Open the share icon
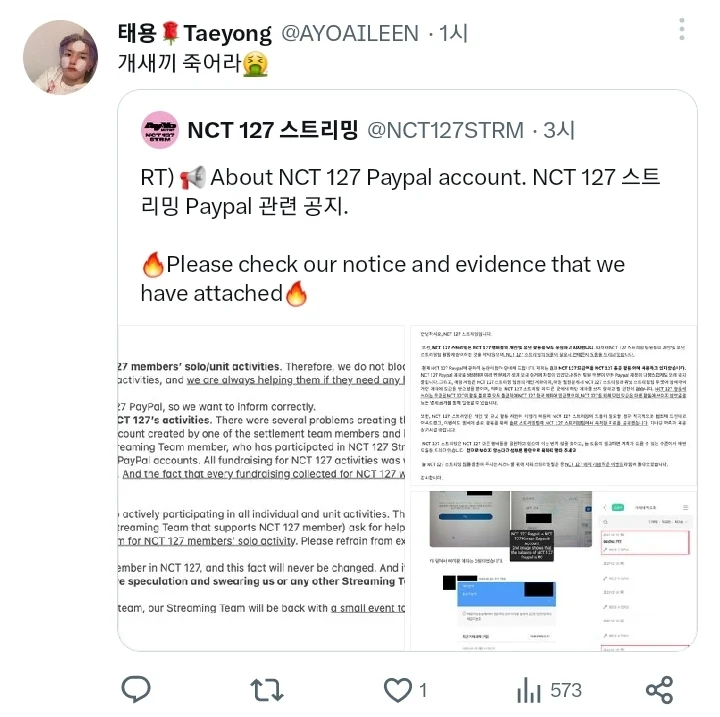720x717 pixels. coord(659,690)
